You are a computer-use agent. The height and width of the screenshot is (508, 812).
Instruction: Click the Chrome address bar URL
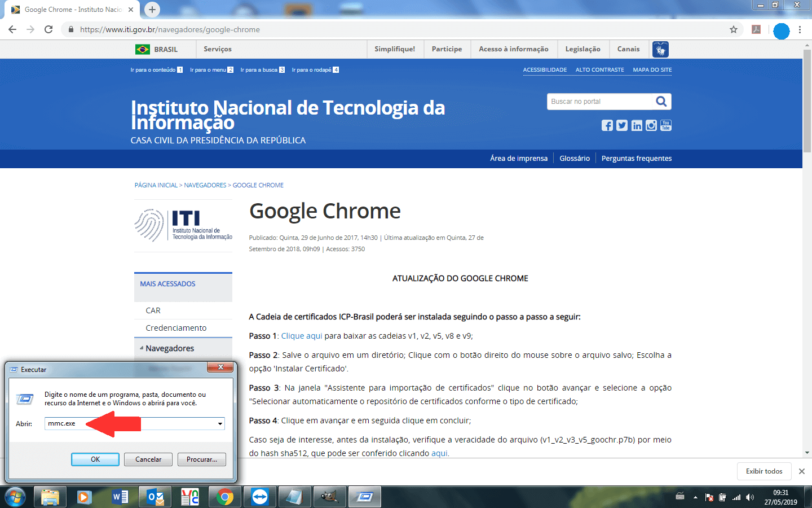click(x=170, y=29)
